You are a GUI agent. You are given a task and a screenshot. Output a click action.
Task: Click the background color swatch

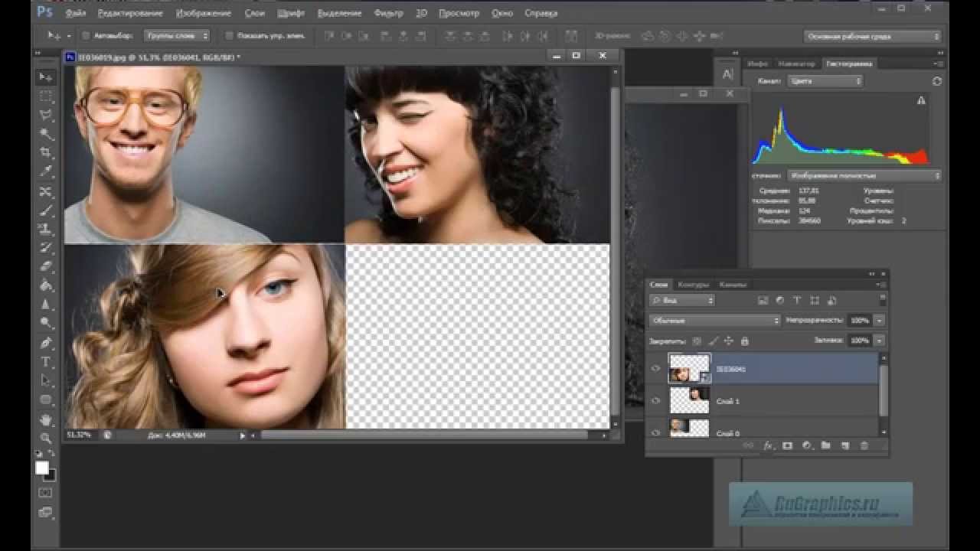tap(49, 474)
